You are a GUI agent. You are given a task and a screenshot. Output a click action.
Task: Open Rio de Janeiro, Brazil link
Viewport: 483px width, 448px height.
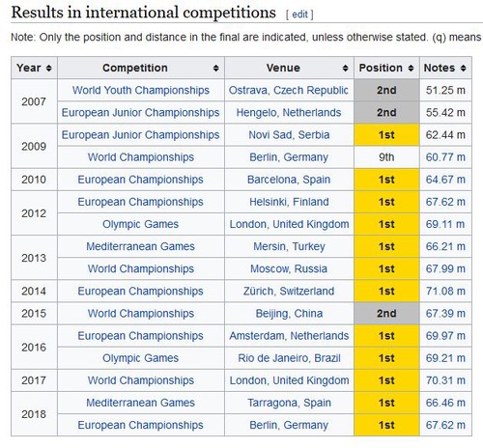click(x=289, y=358)
